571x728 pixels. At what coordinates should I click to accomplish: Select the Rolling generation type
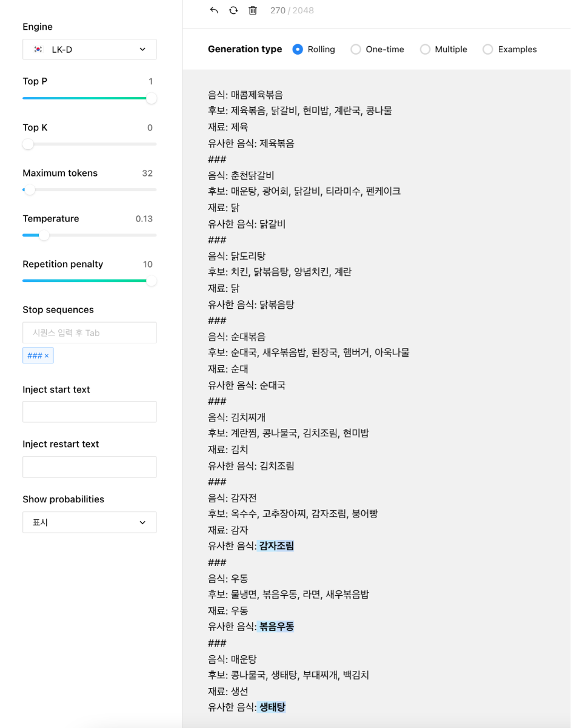point(298,49)
